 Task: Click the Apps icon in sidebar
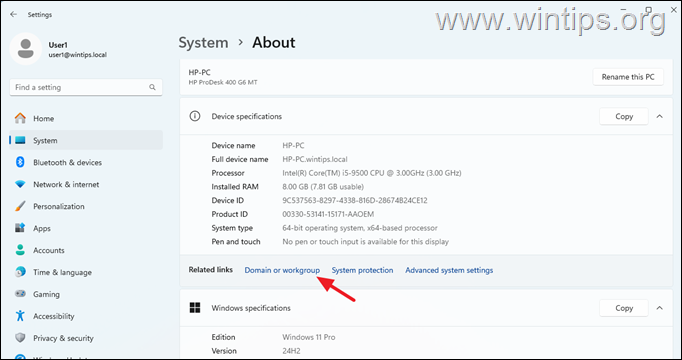(x=20, y=228)
